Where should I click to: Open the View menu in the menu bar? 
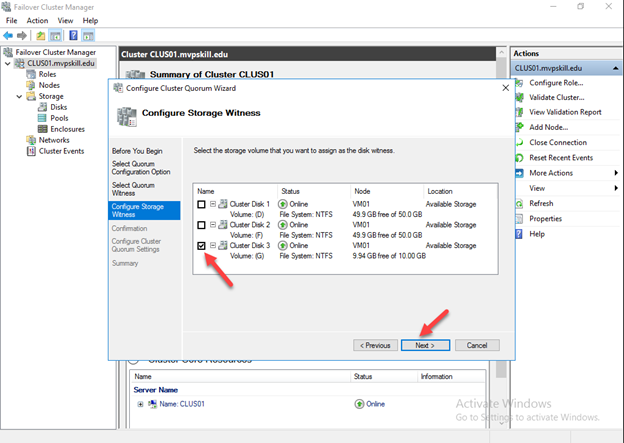tap(65, 21)
